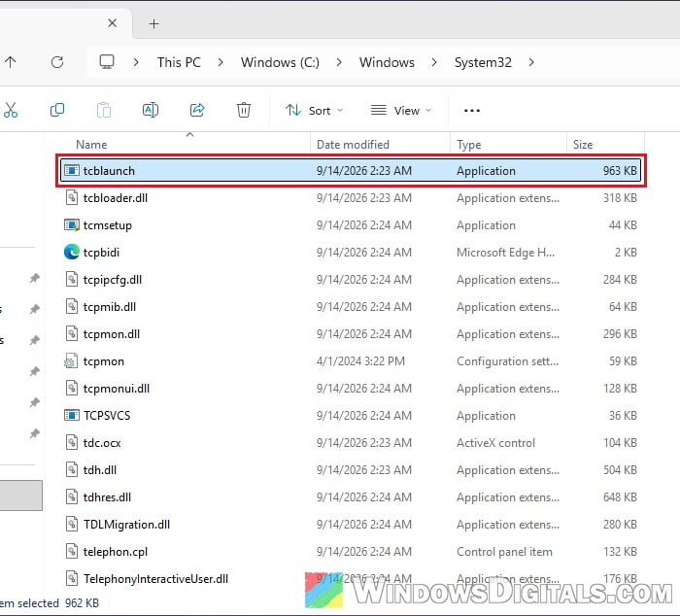Viewport: 680px width, 616px height.
Task: Select the tcpipcfg.dll file name
Action: pyautogui.click(x=113, y=280)
